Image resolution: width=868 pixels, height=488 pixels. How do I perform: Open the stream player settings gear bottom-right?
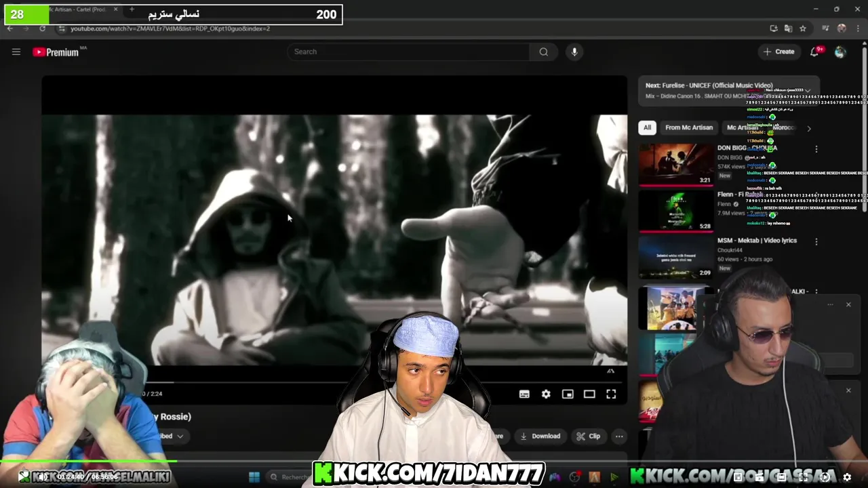847,477
